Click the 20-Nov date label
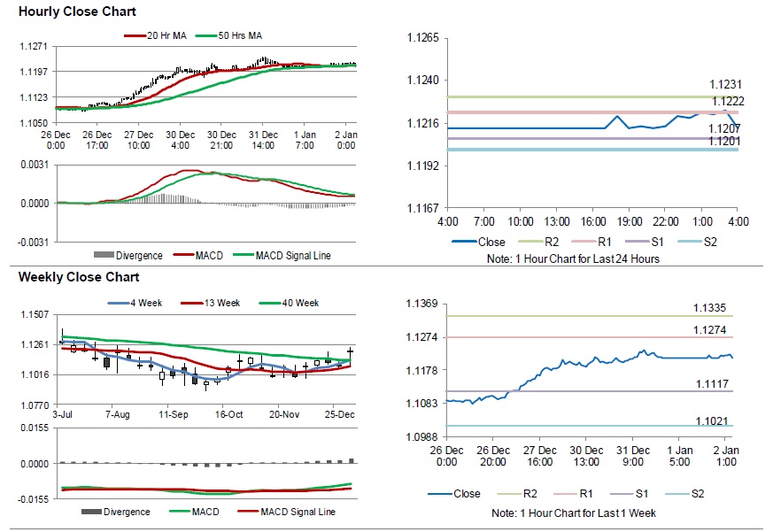Viewport: 773px width, 532px height. point(284,414)
